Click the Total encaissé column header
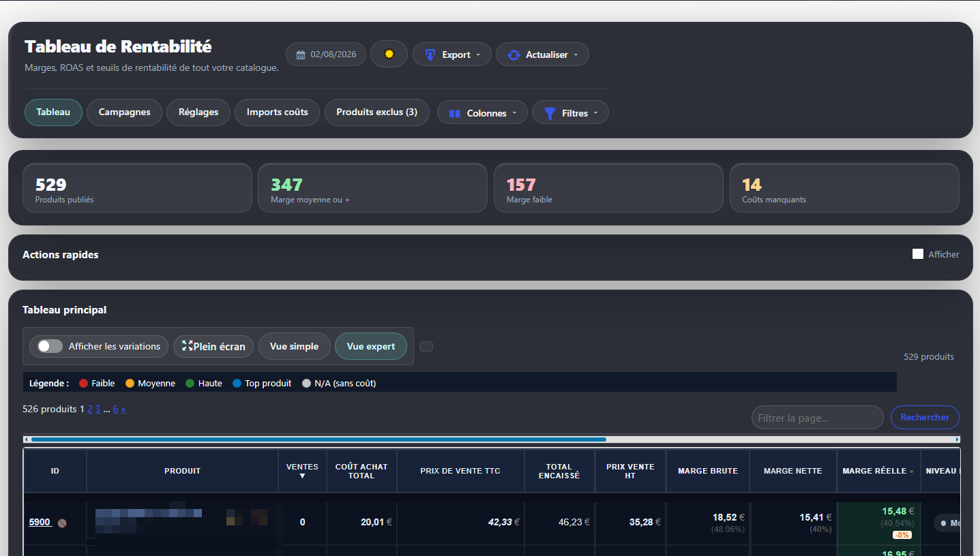Viewport: 980px width, 556px height. (x=559, y=471)
